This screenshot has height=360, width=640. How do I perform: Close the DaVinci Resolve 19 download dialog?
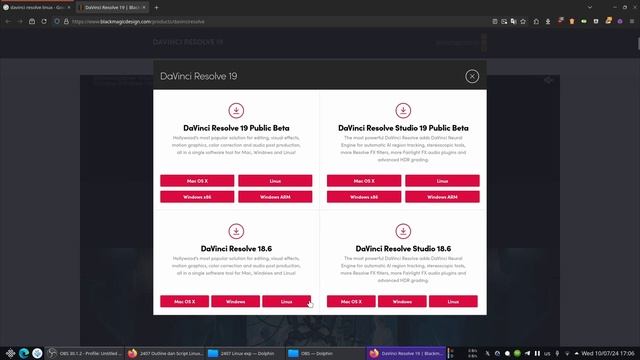coord(472,76)
